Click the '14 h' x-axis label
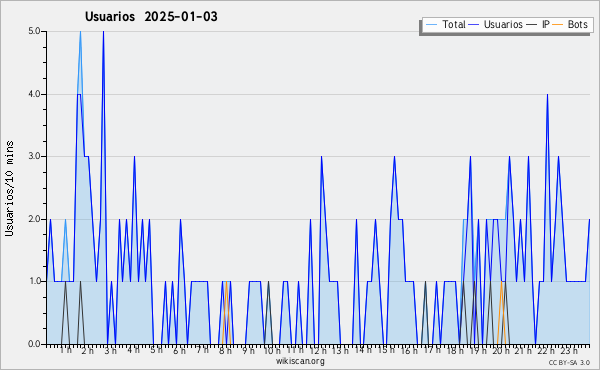The height and width of the screenshot is (370, 600). point(363,350)
